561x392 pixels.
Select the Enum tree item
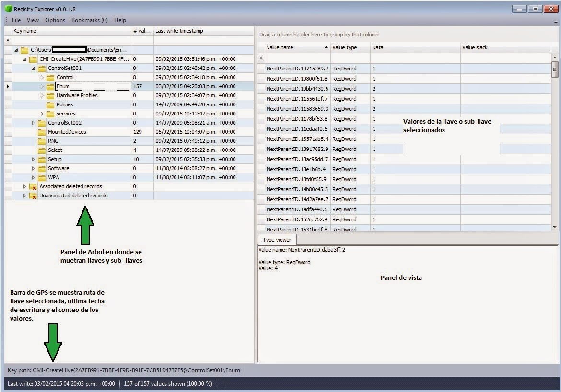tap(62, 86)
